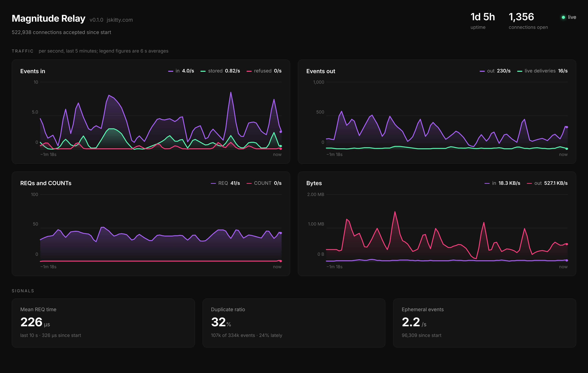Click the Ephemeral events card label
Viewport: 588px width, 373px height.
[423, 309]
